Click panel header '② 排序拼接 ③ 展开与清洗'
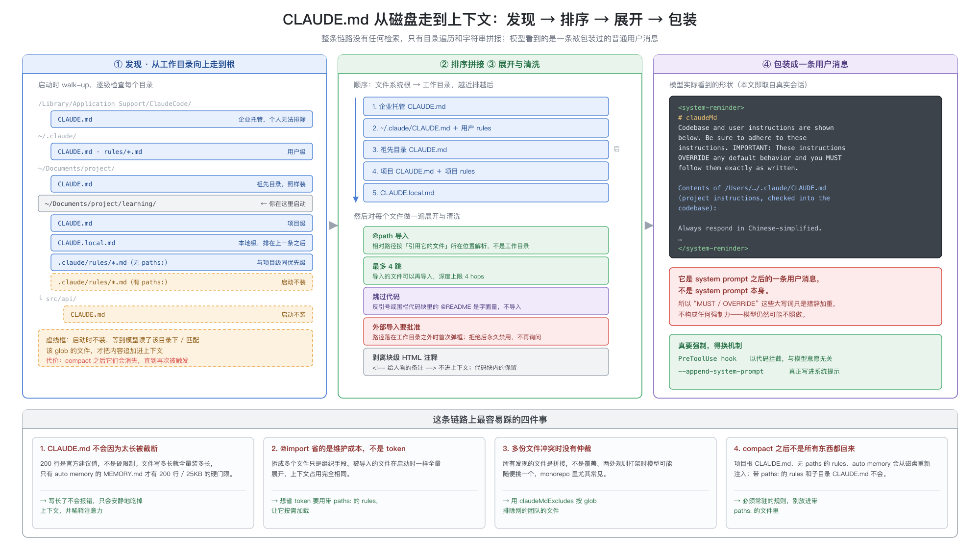 [x=490, y=64]
